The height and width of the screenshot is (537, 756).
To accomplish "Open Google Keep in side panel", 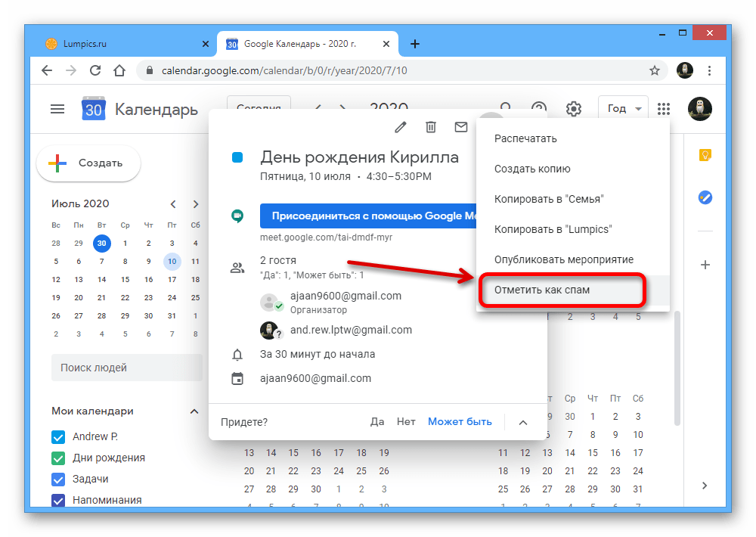I will 705,155.
